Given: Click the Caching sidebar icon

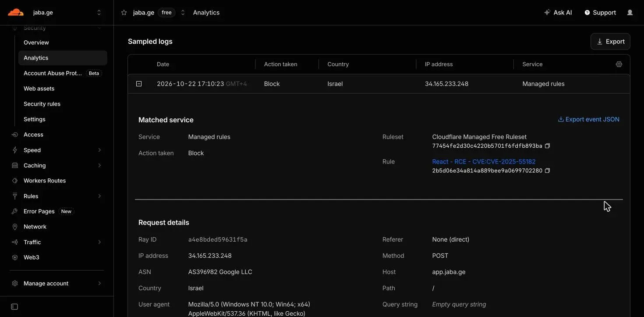Looking at the screenshot, I should [15, 165].
